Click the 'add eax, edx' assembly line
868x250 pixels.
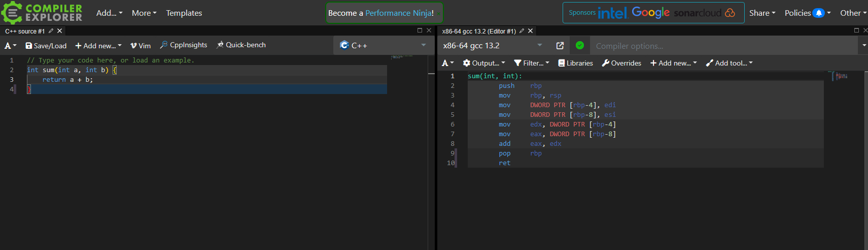[530, 144]
